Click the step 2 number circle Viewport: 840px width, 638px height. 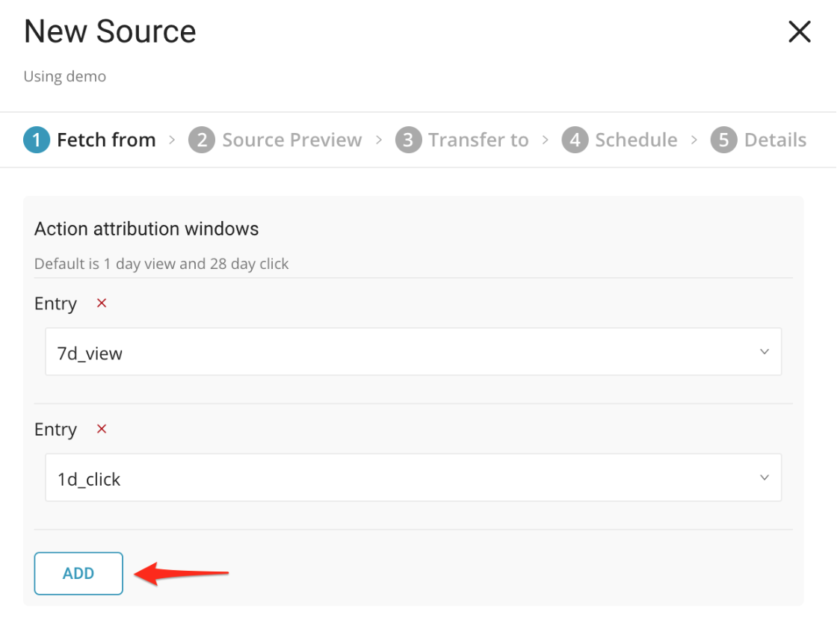pyautogui.click(x=201, y=140)
